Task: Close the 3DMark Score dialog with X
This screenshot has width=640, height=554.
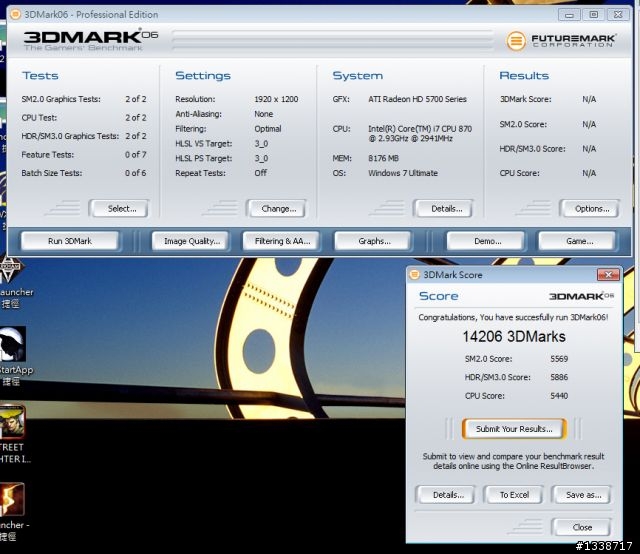Action: coord(608,275)
